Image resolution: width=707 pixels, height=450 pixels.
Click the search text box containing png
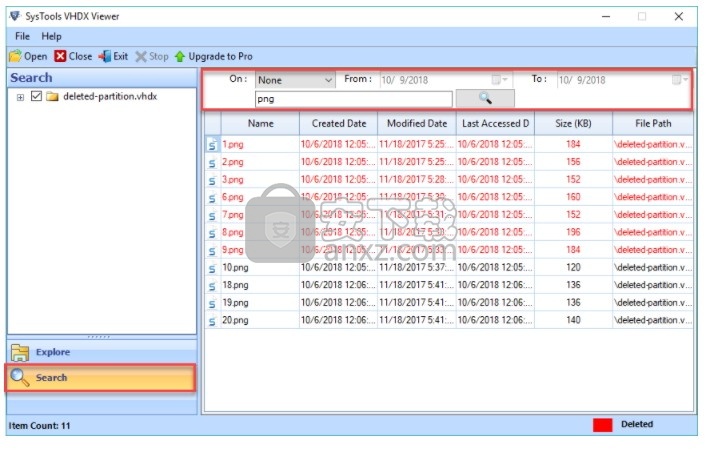(354, 99)
